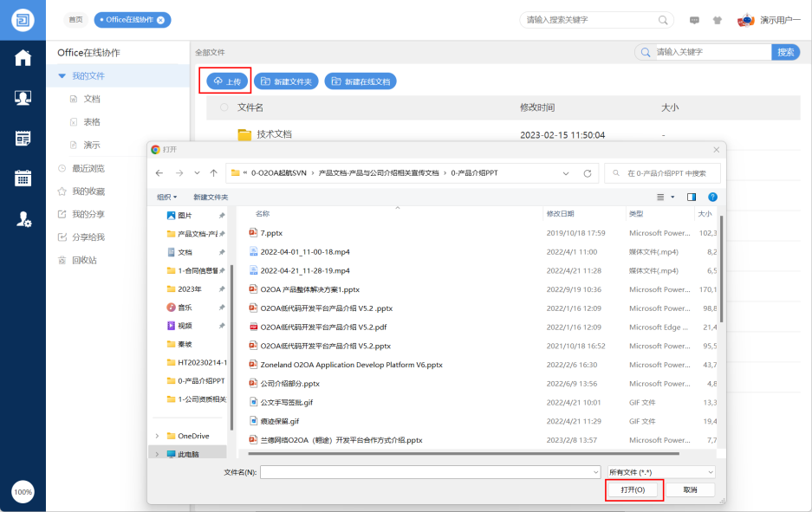Click the 打开(O) button

[x=634, y=490]
